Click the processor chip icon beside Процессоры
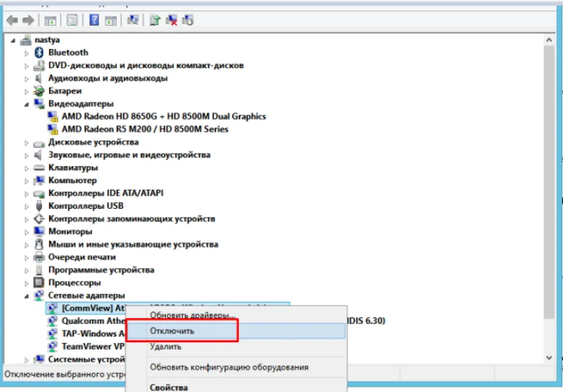The height and width of the screenshot is (392, 563). (x=39, y=283)
